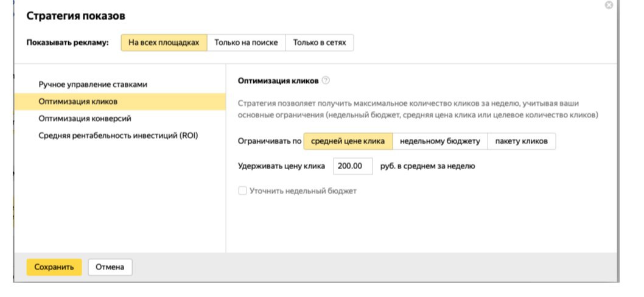The width and height of the screenshot is (644, 297).
Task: Click the strategy description paragraph text
Action: pos(418,110)
